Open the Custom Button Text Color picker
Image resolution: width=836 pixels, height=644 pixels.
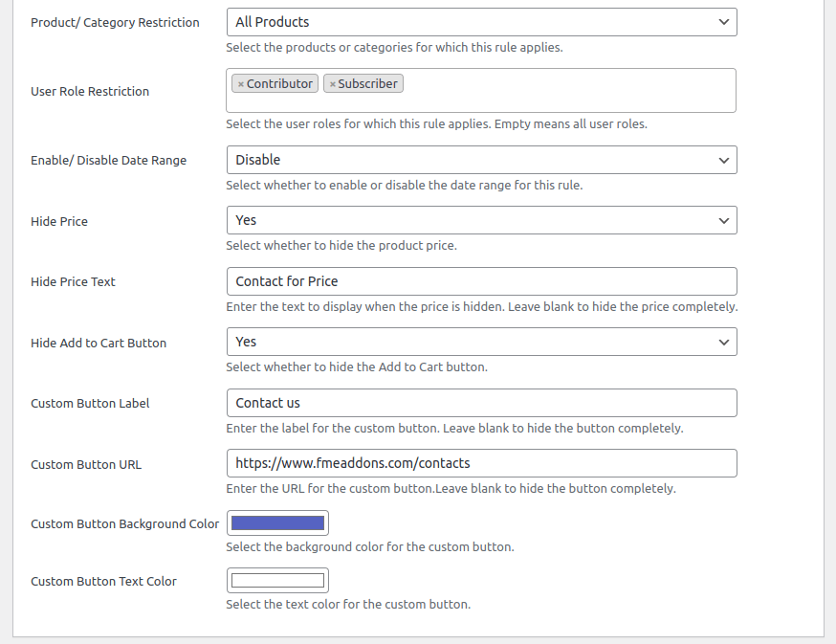277,581
